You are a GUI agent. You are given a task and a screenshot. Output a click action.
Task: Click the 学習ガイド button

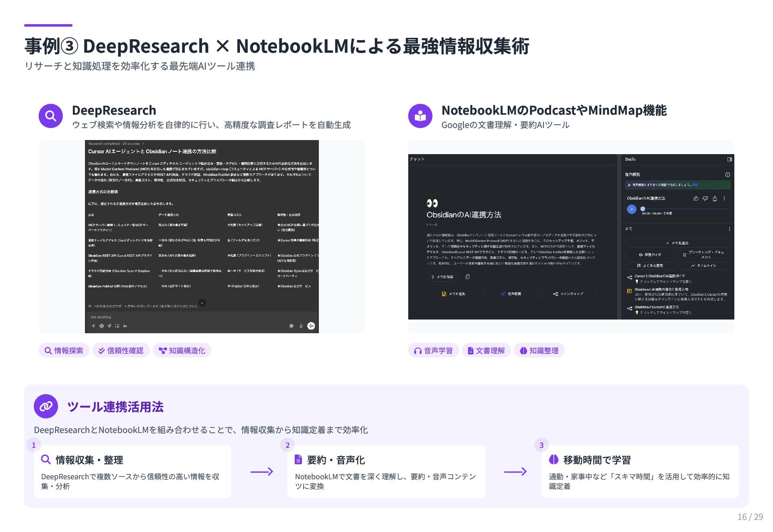(x=650, y=255)
